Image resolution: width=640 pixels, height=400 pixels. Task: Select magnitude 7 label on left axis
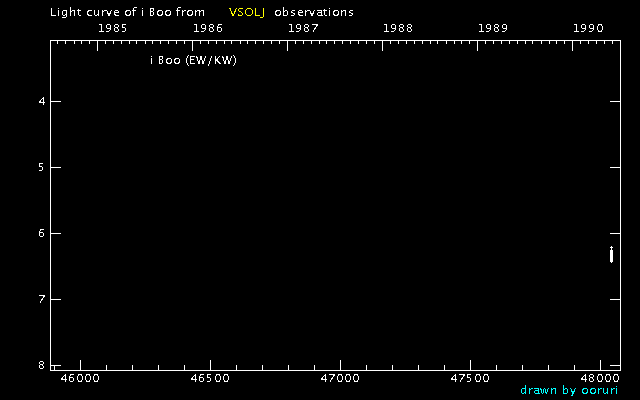pos(41,300)
